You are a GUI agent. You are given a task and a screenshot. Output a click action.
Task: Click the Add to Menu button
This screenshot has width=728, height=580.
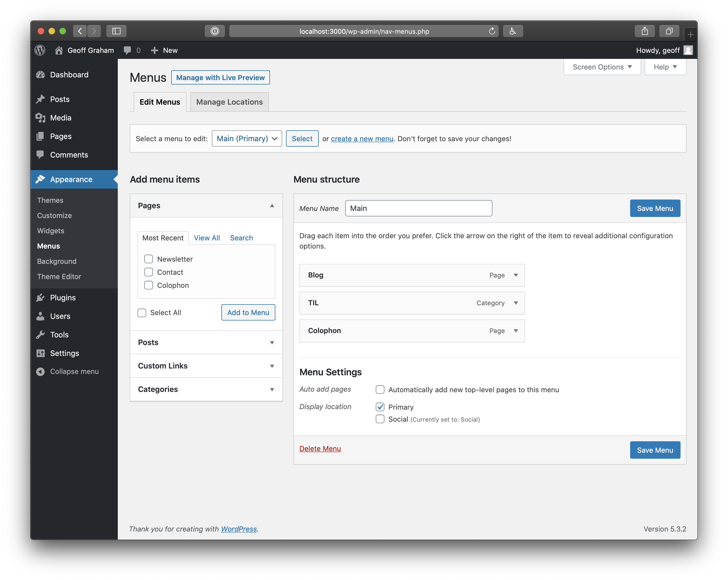248,312
